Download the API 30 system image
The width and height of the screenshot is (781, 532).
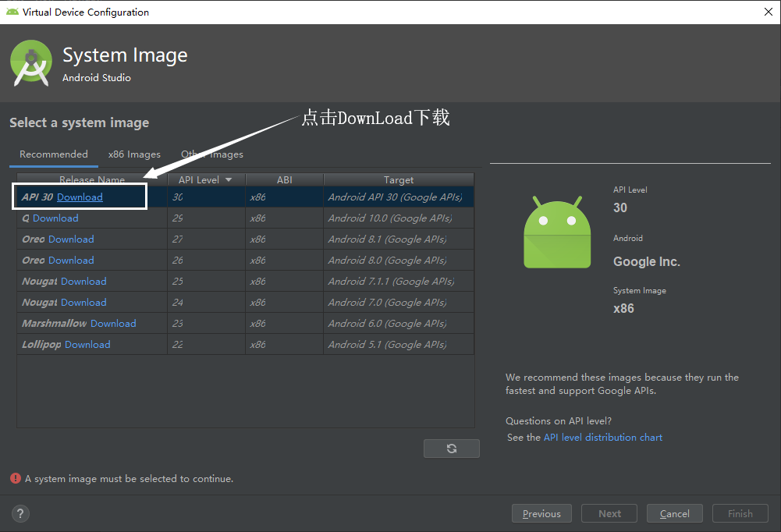pyautogui.click(x=80, y=197)
